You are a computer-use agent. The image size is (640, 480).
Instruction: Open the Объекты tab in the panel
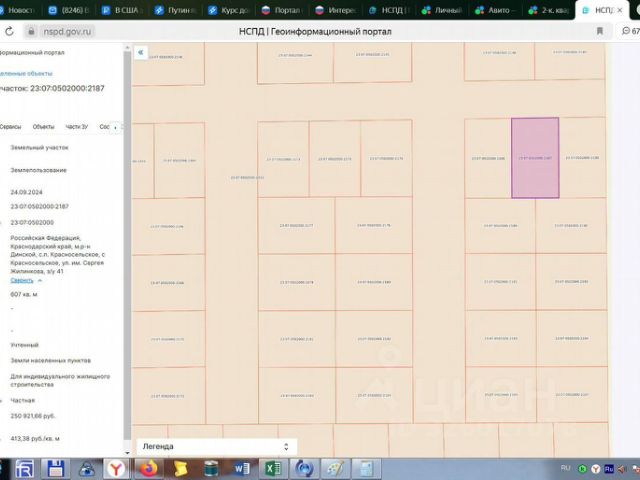[43, 127]
